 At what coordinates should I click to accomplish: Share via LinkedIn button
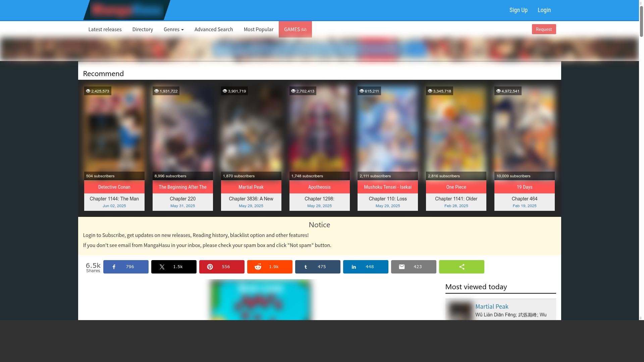click(366, 267)
